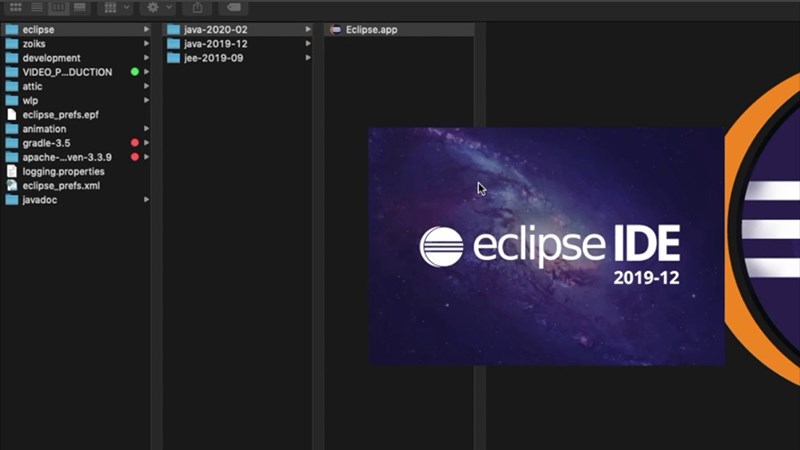Click the java-2019-12 folder icon

point(173,44)
